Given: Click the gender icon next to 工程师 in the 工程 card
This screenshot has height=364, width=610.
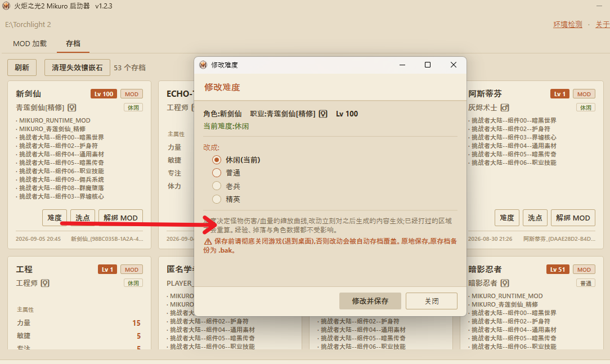Looking at the screenshot, I should (x=45, y=283).
